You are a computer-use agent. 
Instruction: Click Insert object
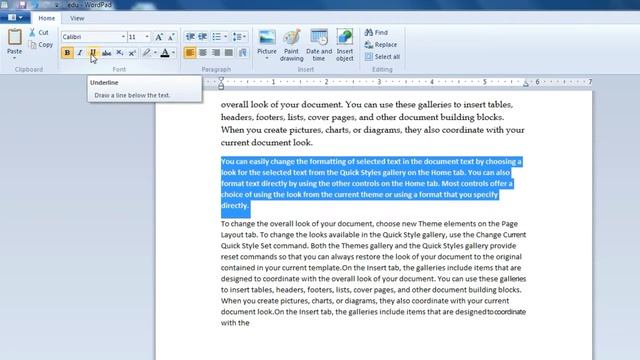(x=345, y=45)
